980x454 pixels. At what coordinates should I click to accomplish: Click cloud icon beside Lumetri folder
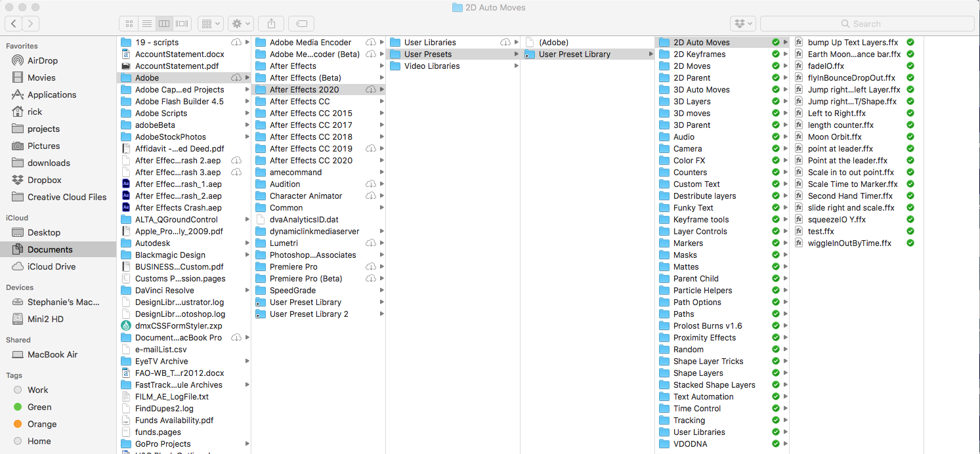(370, 243)
